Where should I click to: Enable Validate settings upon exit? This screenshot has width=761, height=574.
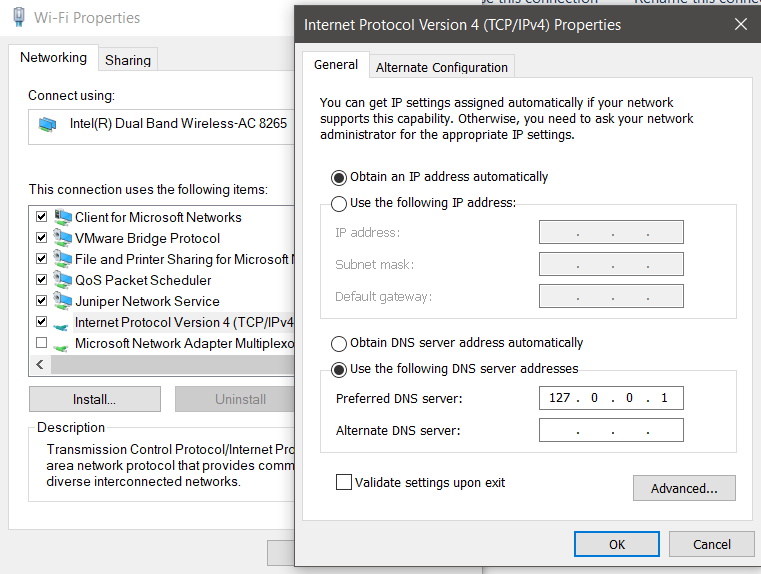pos(344,482)
